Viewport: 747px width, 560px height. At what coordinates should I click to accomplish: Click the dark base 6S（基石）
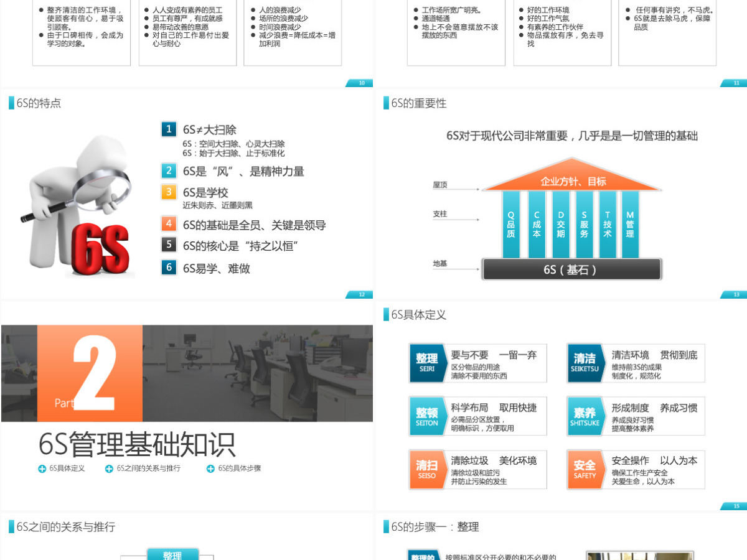click(x=571, y=269)
